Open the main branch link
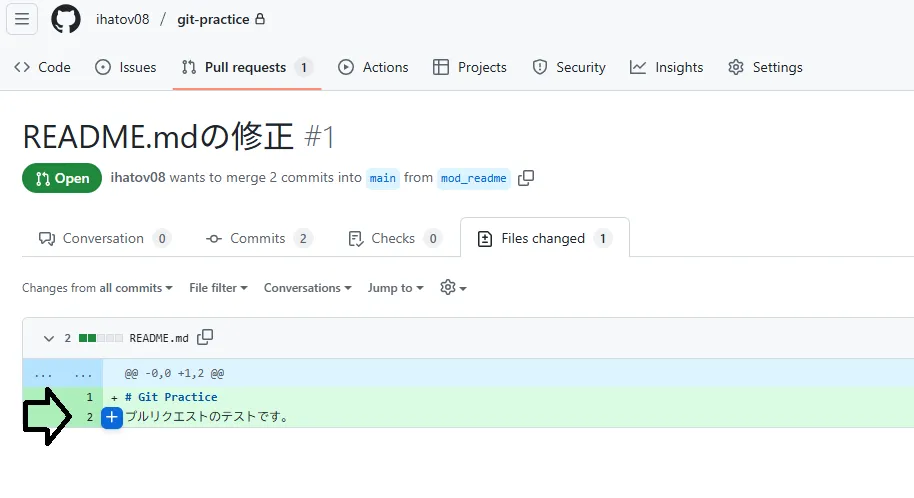Image resolution: width=914 pixels, height=498 pixels. (x=382, y=178)
